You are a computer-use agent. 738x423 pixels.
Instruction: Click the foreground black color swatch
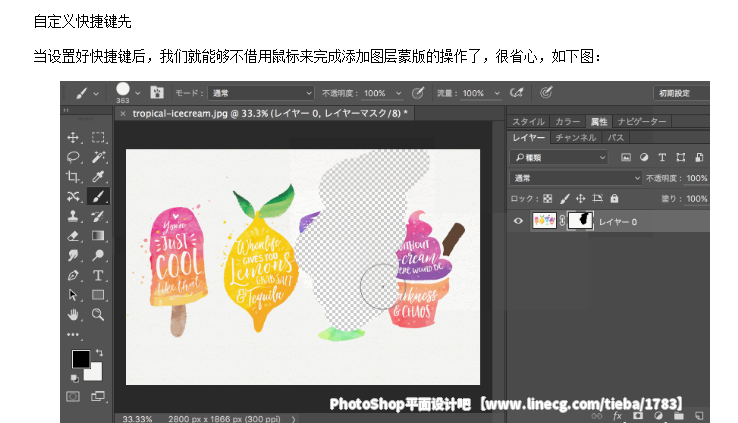[80, 359]
